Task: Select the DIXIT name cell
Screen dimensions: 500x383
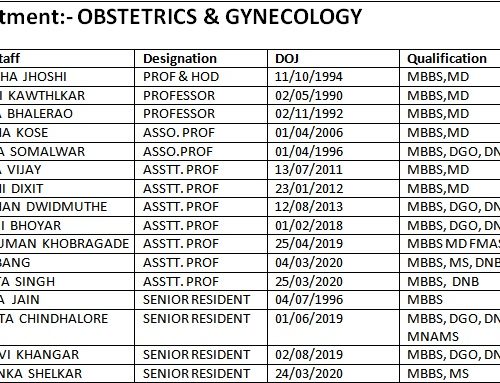Action: pos(67,189)
